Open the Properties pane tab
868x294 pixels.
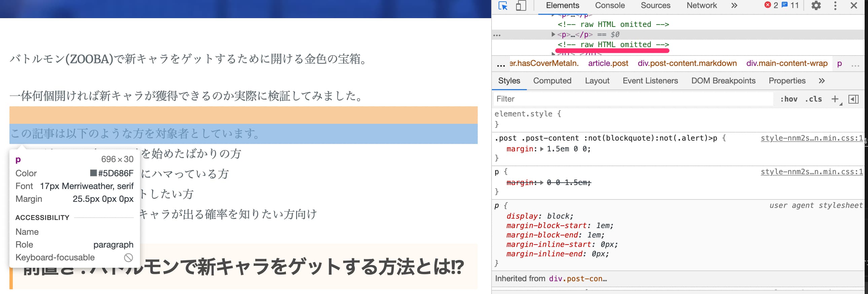click(x=787, y=81)
